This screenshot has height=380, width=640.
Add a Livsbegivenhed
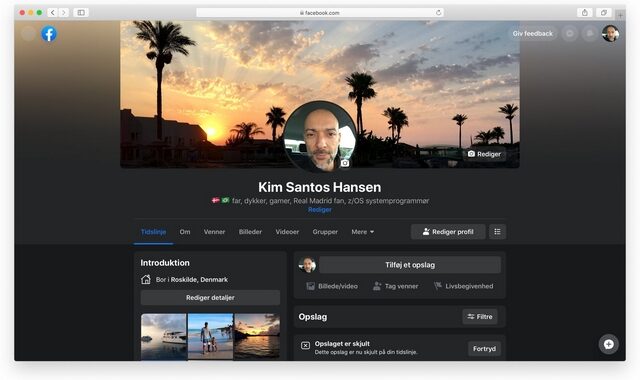tap(463, 286)
